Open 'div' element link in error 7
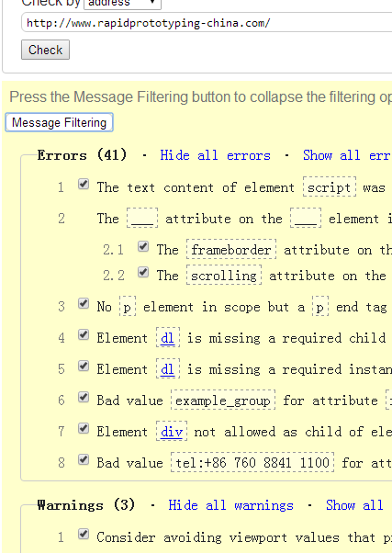Image resolution: width=392 pixels, height=553 pixels. [x=172, y=432]
